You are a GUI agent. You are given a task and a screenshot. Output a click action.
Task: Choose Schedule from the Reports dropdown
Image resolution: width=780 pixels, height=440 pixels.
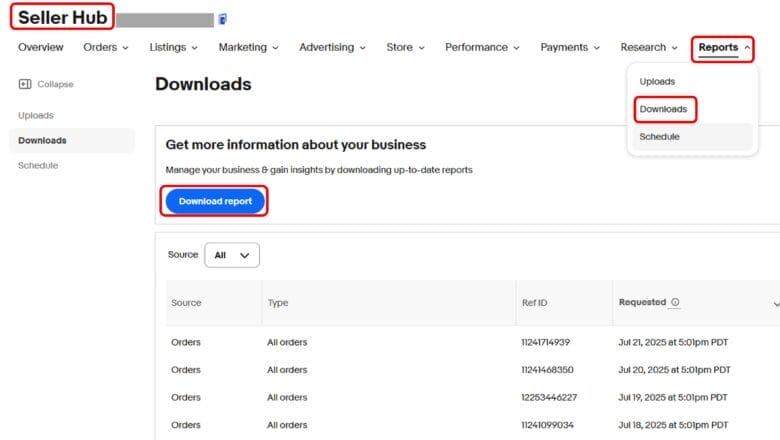[x=659, y=136]
